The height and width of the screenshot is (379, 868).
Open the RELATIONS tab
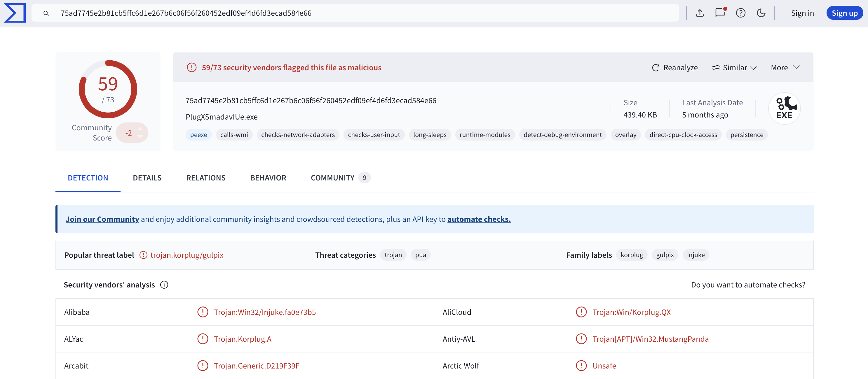[x=206, y=178]
